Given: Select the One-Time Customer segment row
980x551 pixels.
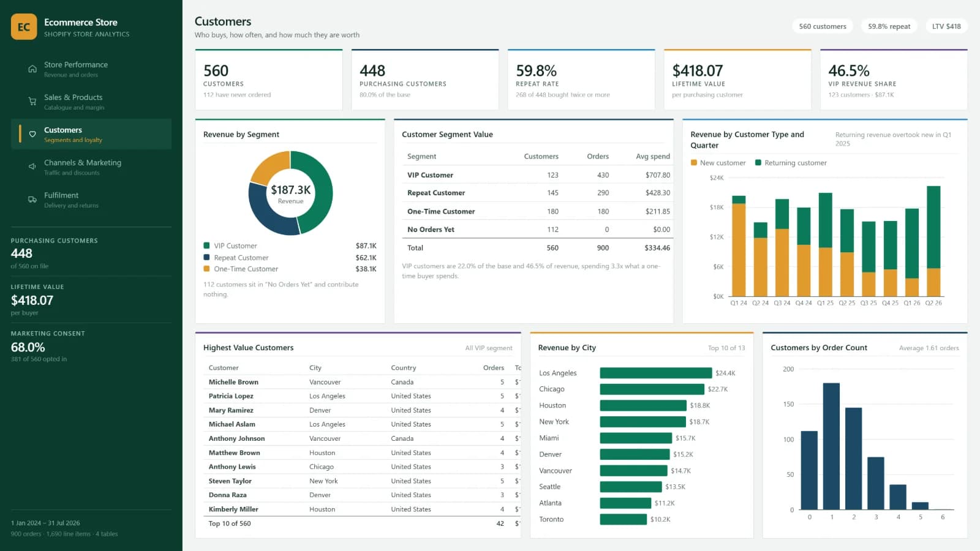Looking at the screenshot, I should (x=538, y=211).
